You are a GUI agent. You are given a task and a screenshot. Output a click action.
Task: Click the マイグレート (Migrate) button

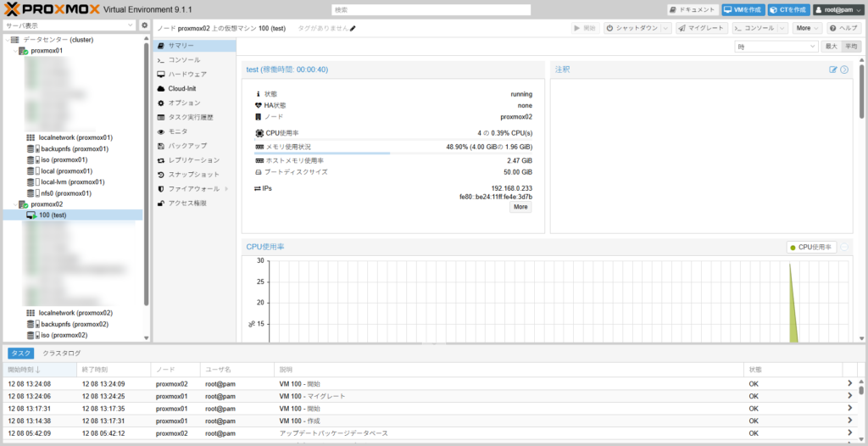point(701,28)
